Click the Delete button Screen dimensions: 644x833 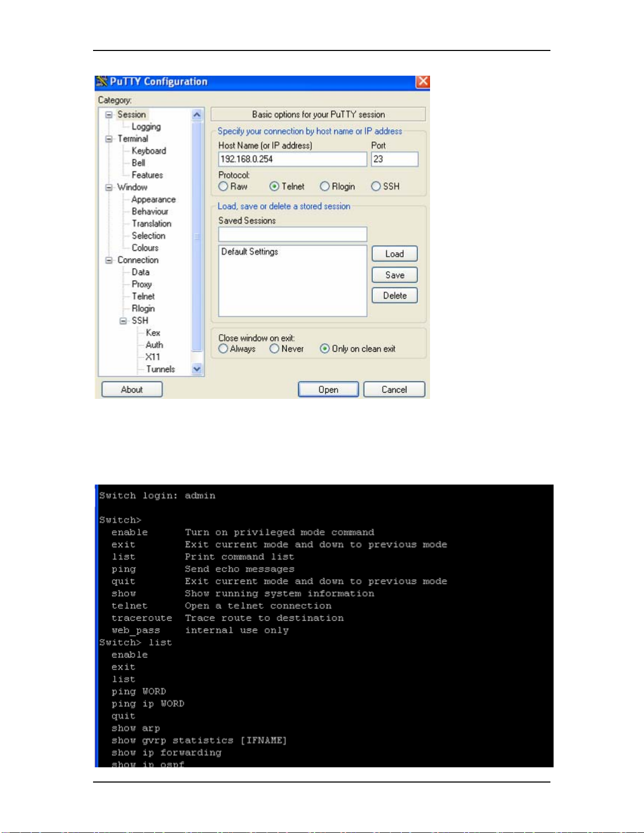395,295
